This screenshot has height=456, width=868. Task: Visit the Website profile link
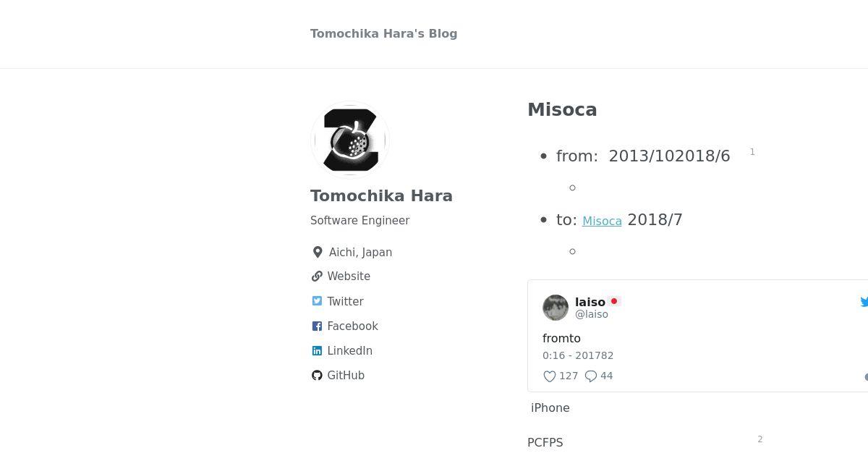pyautogui.click(x=349, y=276)
